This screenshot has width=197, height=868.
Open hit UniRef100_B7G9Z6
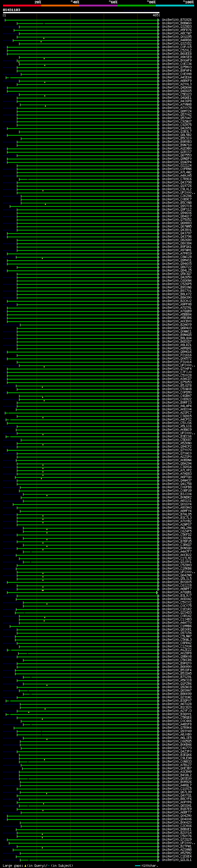pos(177,20)
